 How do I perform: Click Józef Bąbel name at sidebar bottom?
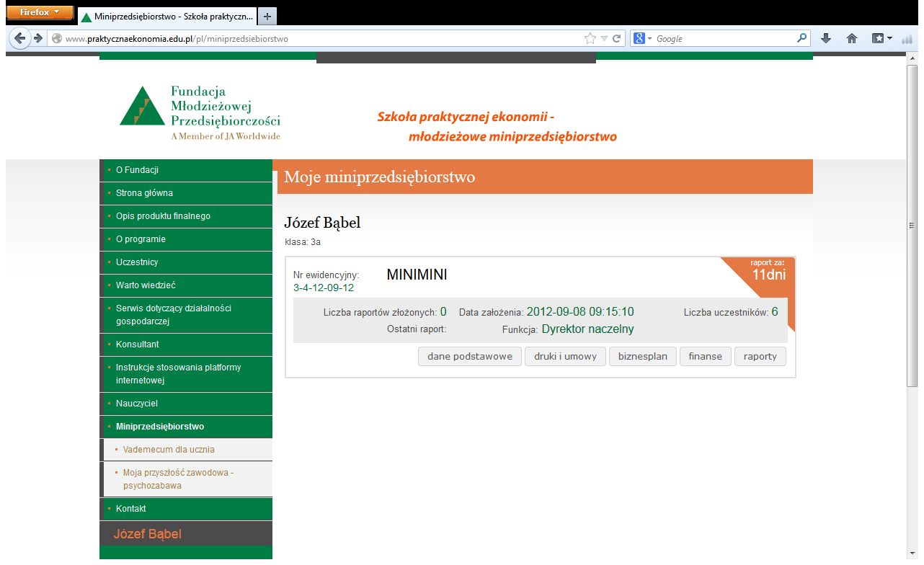click(x=148, y=534)
